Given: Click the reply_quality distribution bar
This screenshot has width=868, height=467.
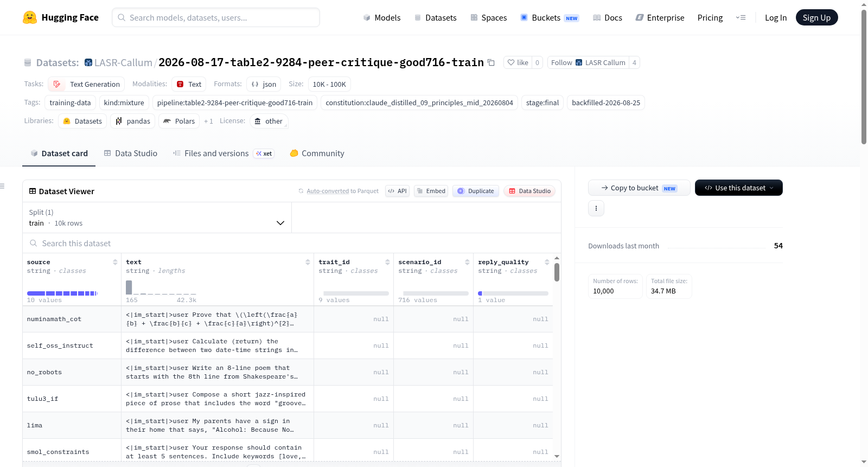Looking at the screenshot, I should coord(513,293).
